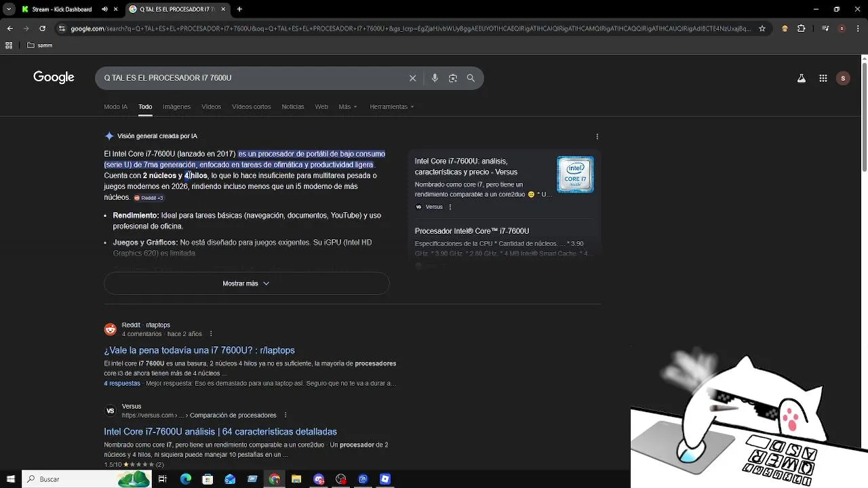Submit search with the magnifier icon
868x488 pixels.
click(471, 78)
